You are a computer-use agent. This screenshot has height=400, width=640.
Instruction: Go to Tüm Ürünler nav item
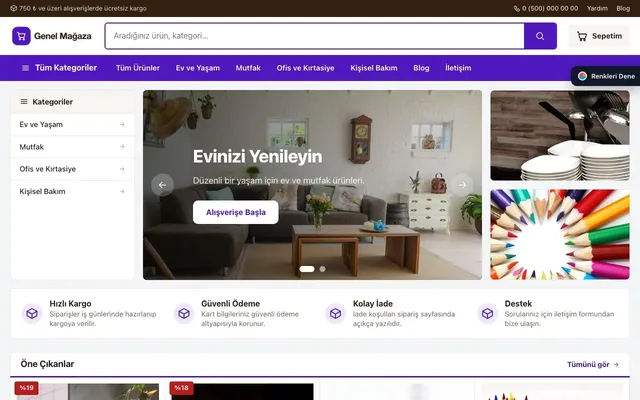[138, 68]
